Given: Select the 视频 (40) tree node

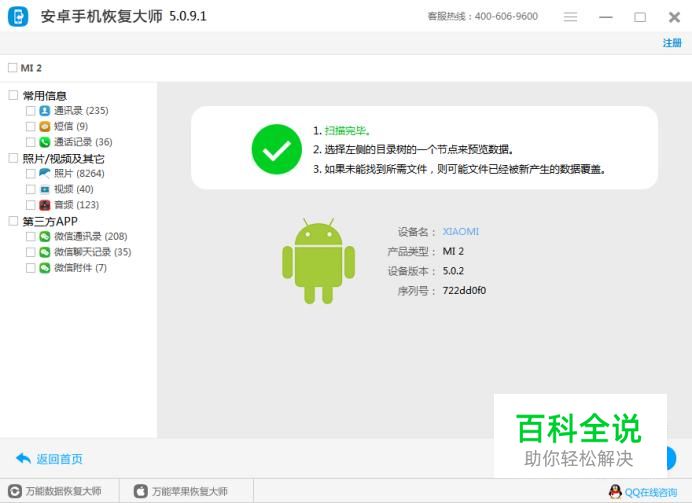Looking at the screenshot, I should (74, 189).
